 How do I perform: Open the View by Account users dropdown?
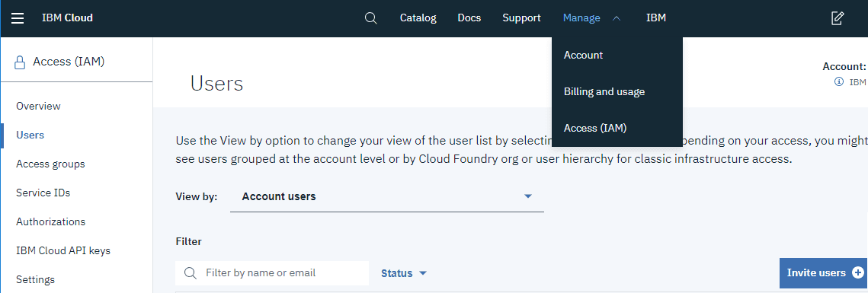[387, 197]
